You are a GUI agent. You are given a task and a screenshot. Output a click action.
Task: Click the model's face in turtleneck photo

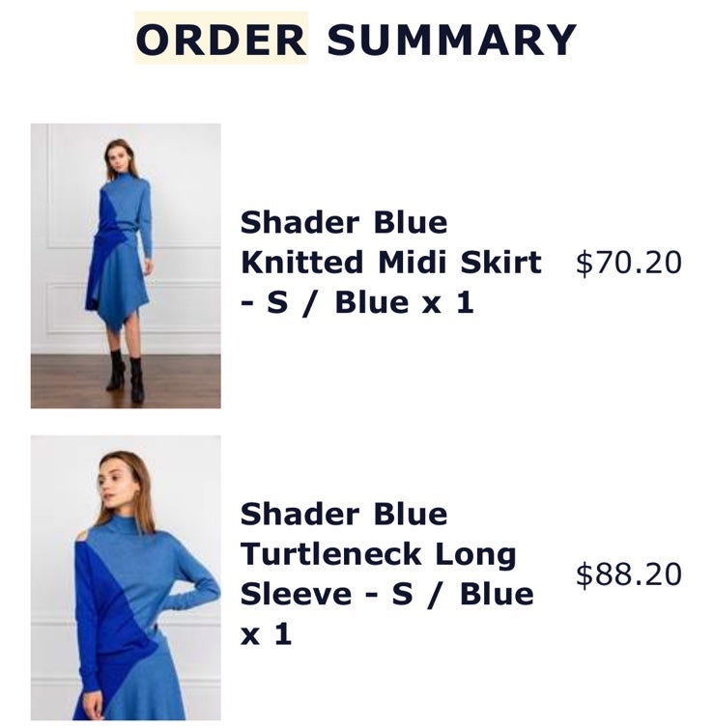[x=114, y=486]
